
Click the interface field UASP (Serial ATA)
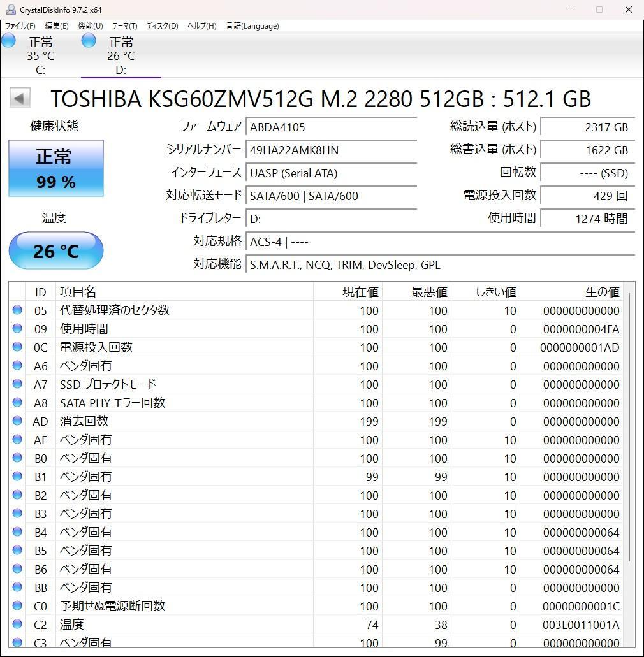click(331, 173)
